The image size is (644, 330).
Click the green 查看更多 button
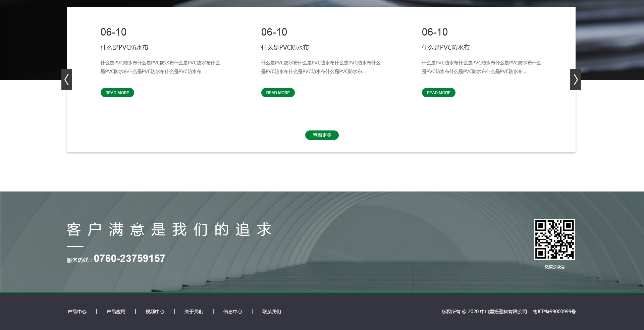pos(322,135)
